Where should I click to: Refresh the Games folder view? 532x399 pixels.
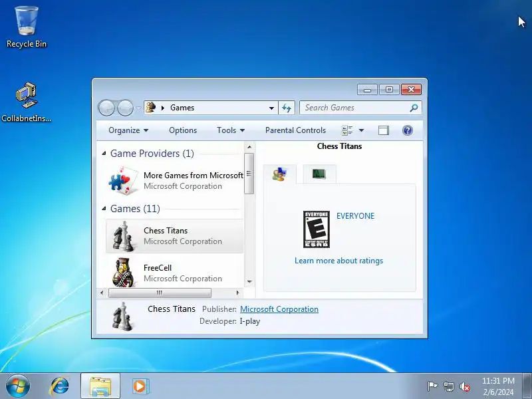pos(287,108)
